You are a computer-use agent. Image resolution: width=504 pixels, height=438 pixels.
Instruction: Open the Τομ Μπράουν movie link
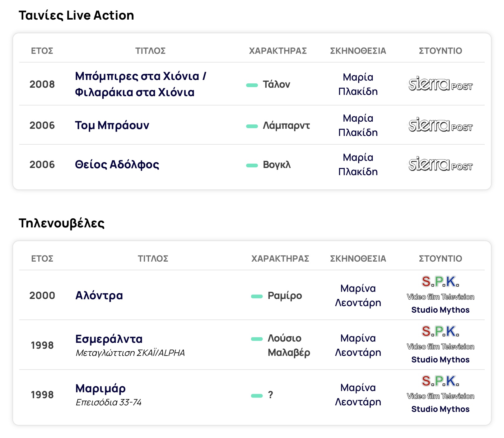pos(112,125)
